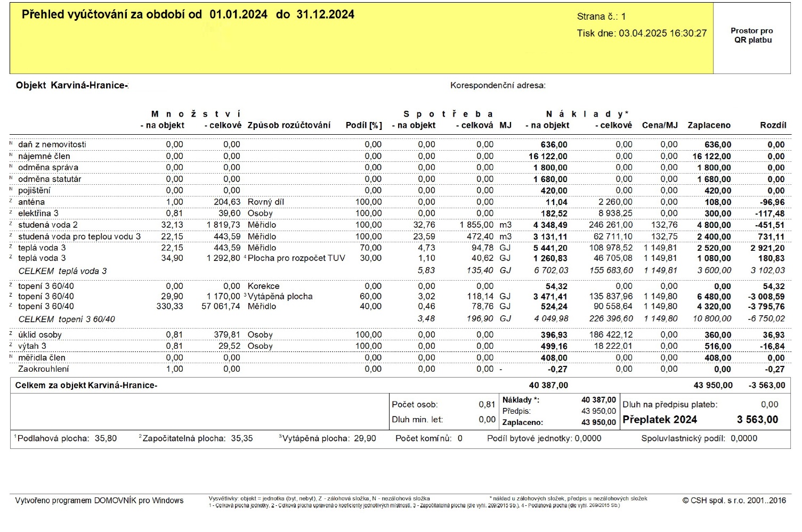The image size is (802, 532).
Task: Select the 'úklid osoby' row label
Action: pyautogui.click(x=39, y=335)
